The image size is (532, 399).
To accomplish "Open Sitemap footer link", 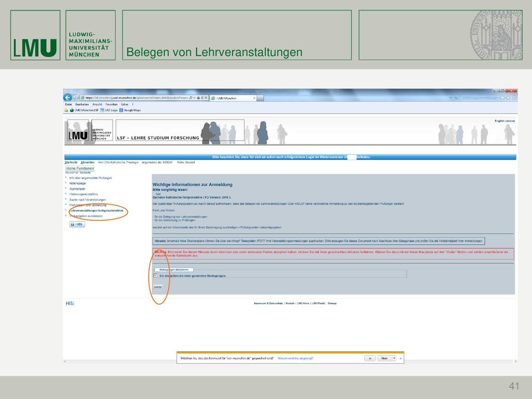I will pyautogui.click(x=332, y=303).
